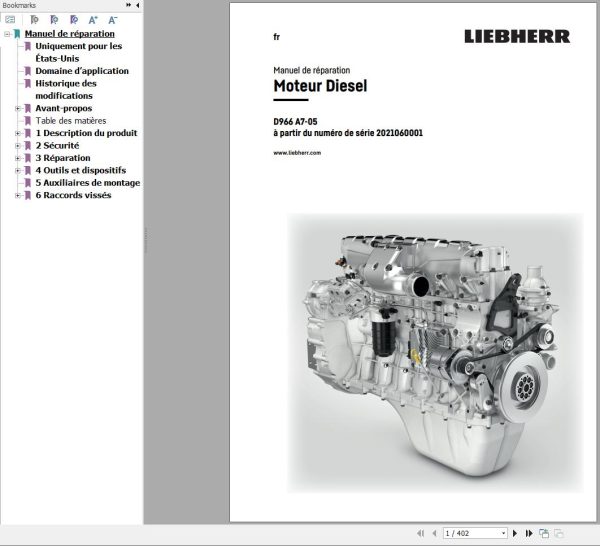Open 5 Auxiliaires de montage bookmark
600x546 pixels.
coord(88,183)
